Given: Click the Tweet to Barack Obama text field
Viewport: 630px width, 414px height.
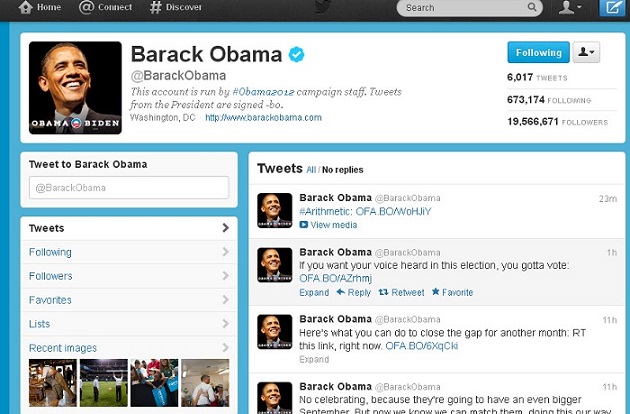Looking at the screenshot, I should click(x=129, y=188).
